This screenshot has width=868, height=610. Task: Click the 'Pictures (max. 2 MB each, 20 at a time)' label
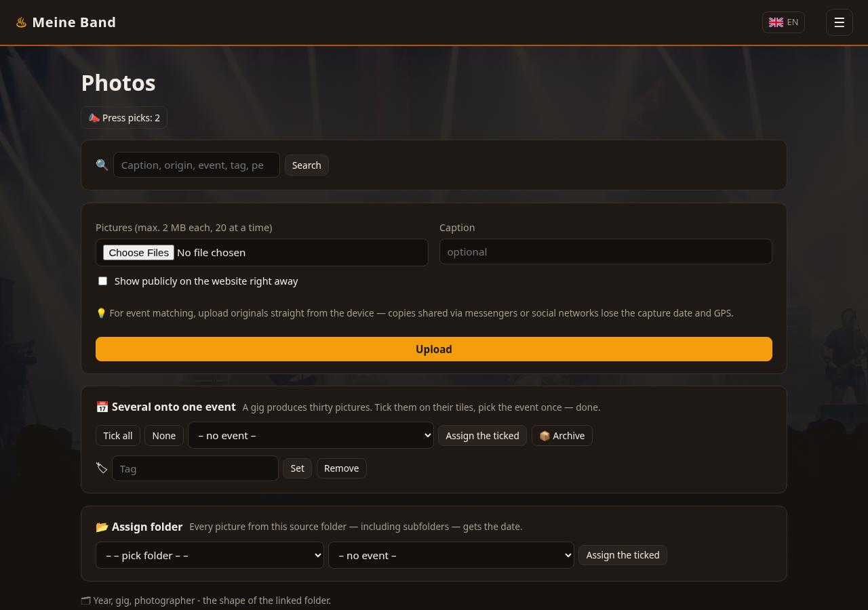pos(184,228)
